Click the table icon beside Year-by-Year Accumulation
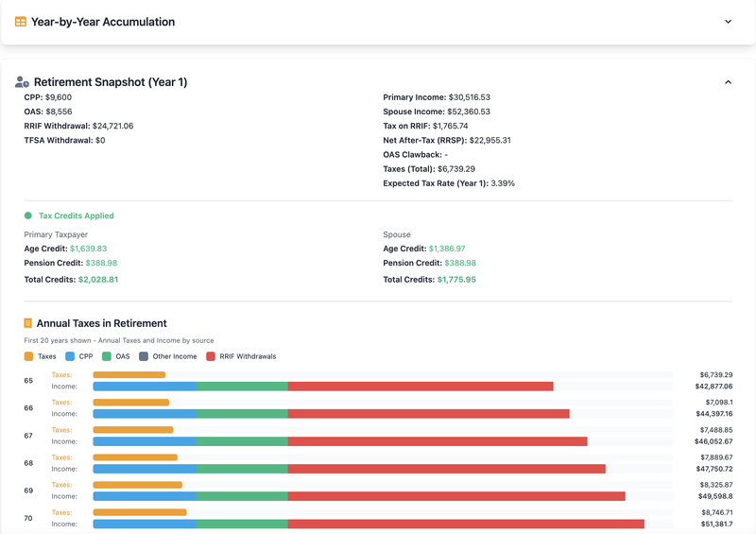 (x=21, y=22)
